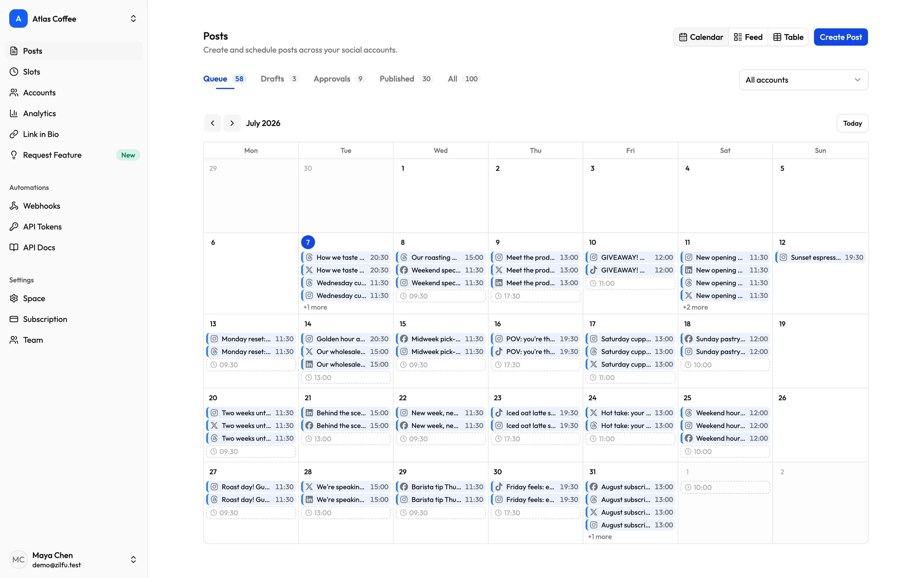Select the All posts tab
Image resolution: width=924 pixels, height=578 pixels.
tap(464, 79)
